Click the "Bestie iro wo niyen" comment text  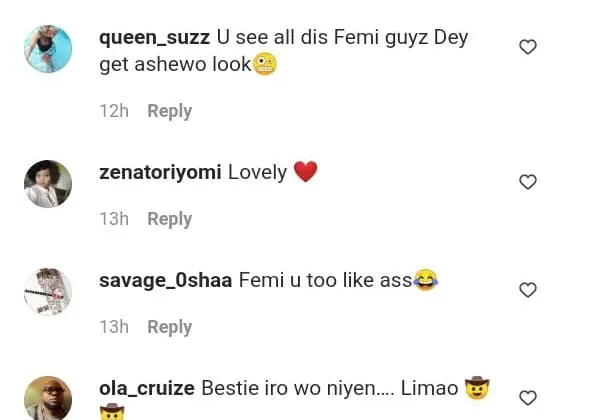[330, 388]
